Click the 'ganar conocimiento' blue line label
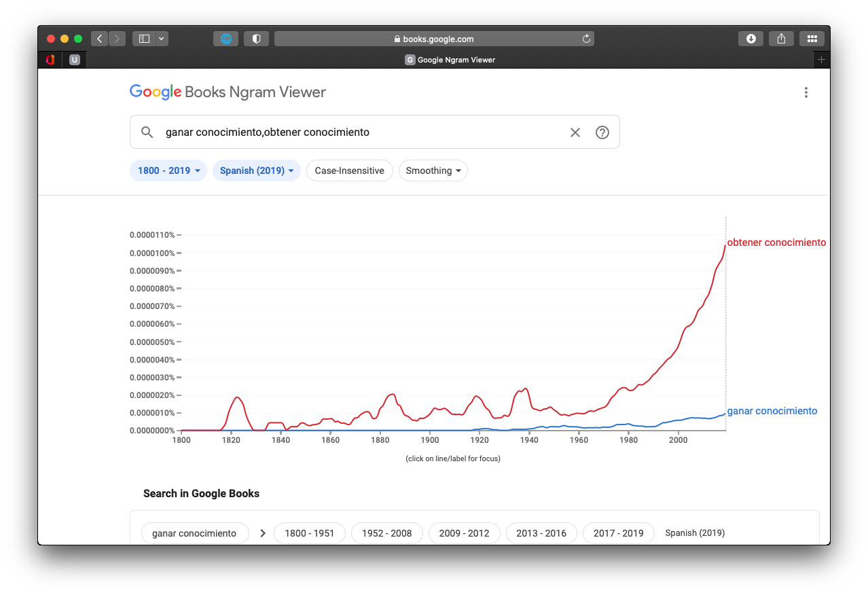The image size is (868, 595). 772,411
